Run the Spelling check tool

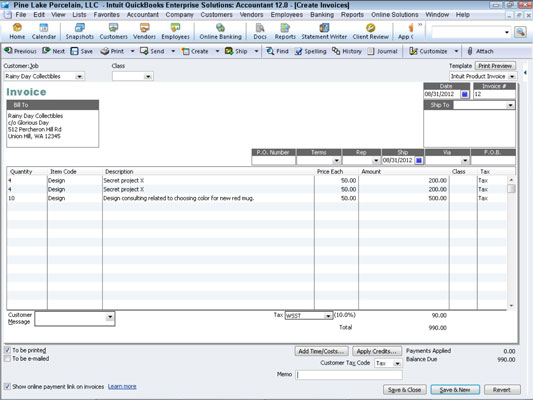click(310, 51)
